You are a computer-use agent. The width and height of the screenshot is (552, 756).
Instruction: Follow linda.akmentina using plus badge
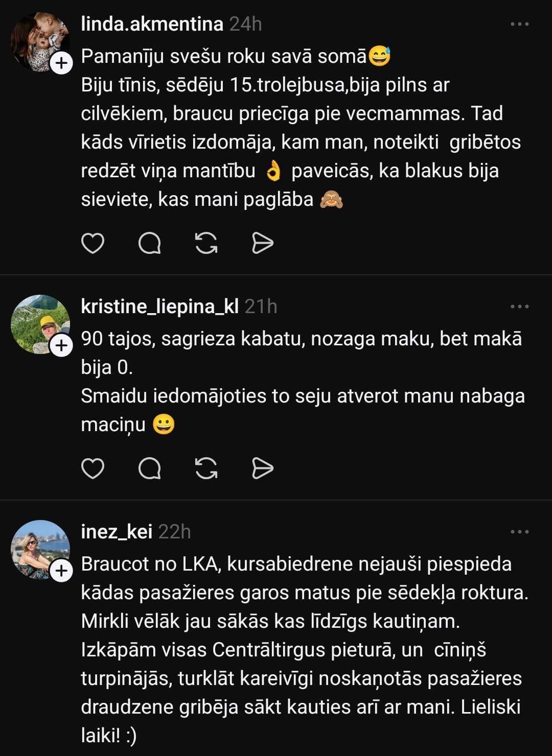click(61, 63)
